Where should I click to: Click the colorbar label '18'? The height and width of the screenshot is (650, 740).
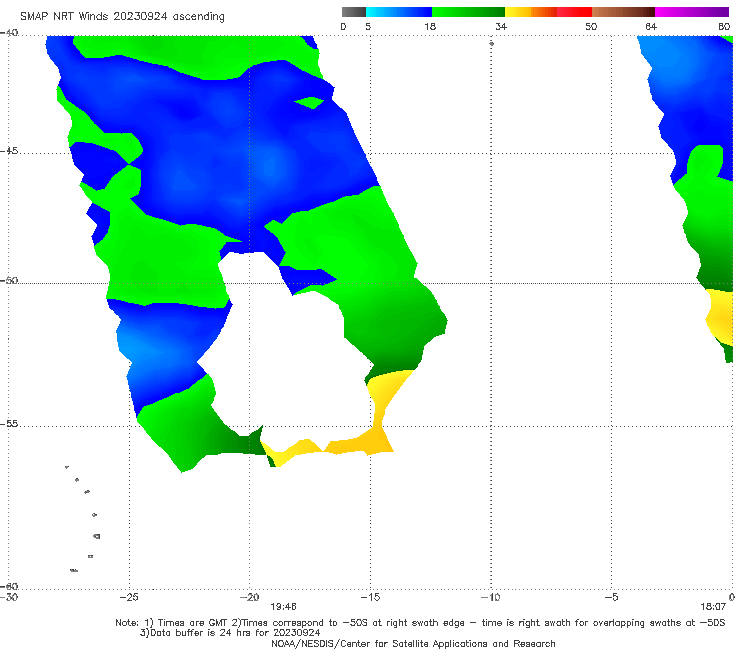coord(430,26)
